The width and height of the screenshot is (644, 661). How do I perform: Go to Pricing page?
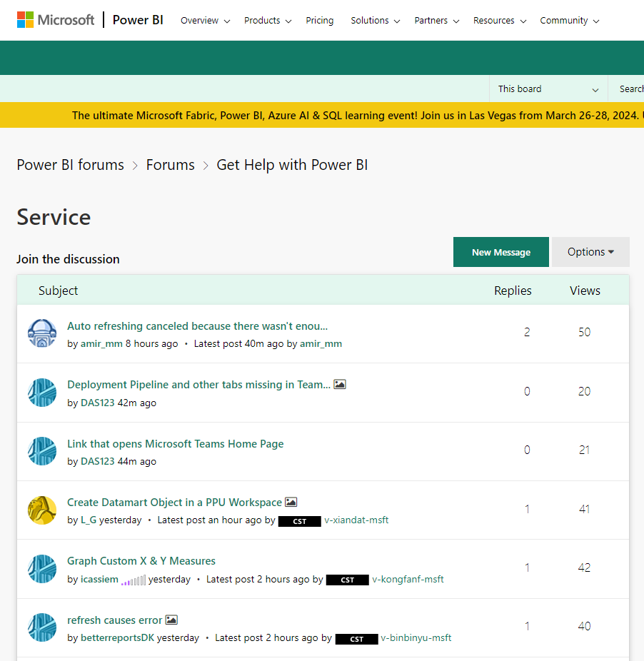320,20
